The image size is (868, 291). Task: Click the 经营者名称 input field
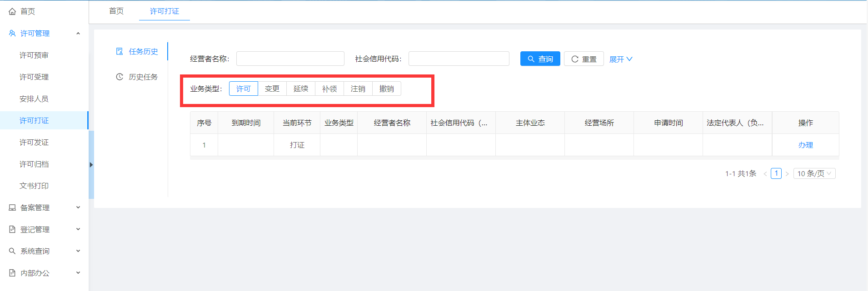tap(290, 59)
